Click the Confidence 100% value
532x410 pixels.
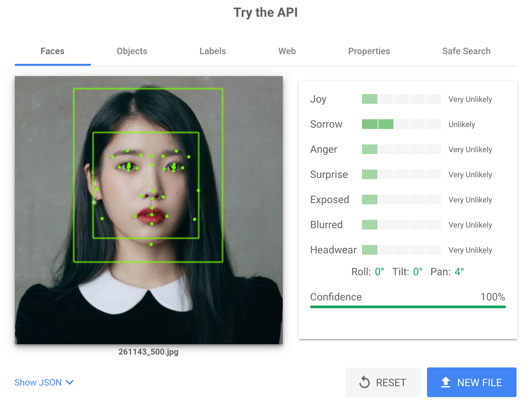[x=493, y=297]
